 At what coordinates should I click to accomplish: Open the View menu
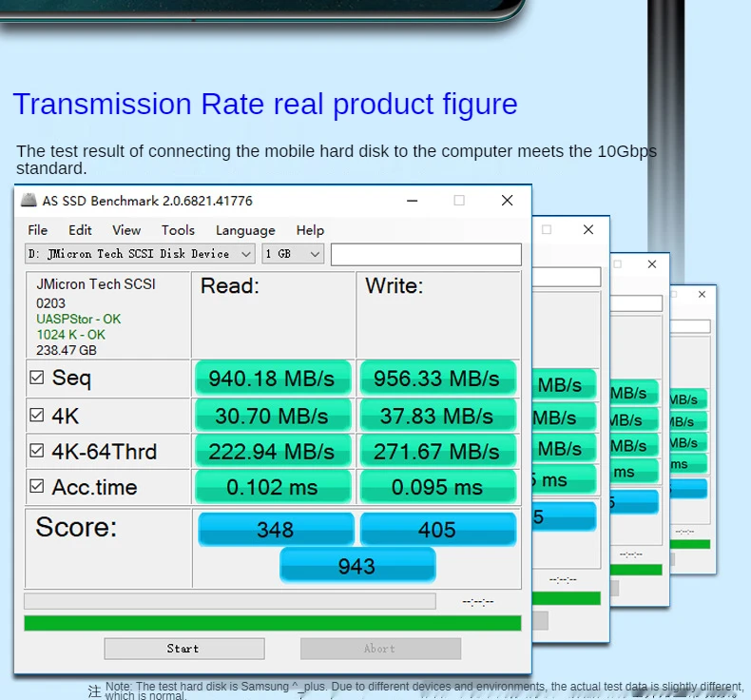[x=126, y=230]
